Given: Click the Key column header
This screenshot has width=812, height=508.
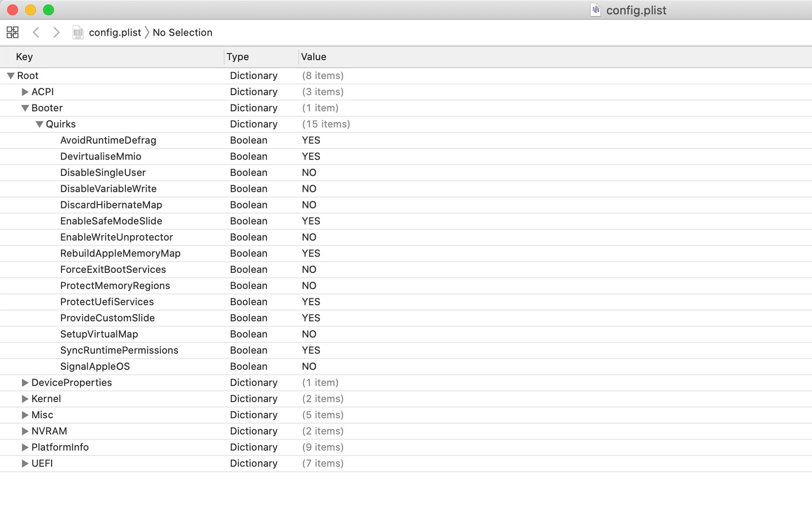Looking at the screenshot, I should coord(24,57).
